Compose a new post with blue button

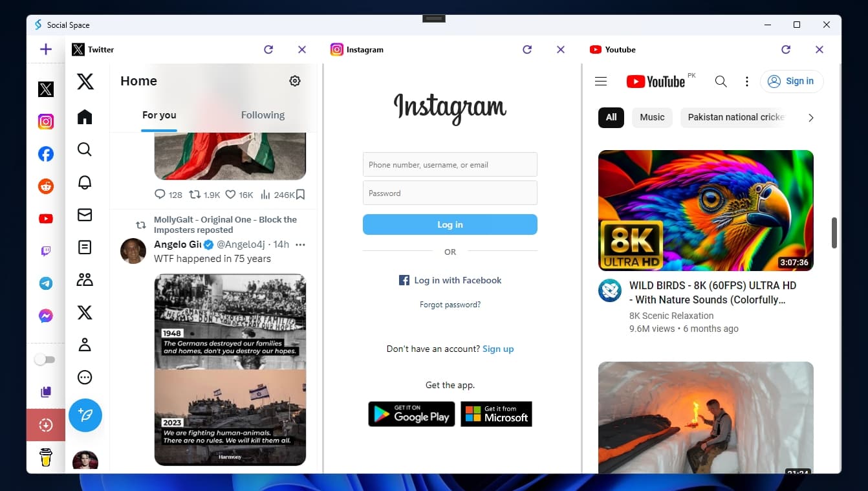tap(85, 415)
